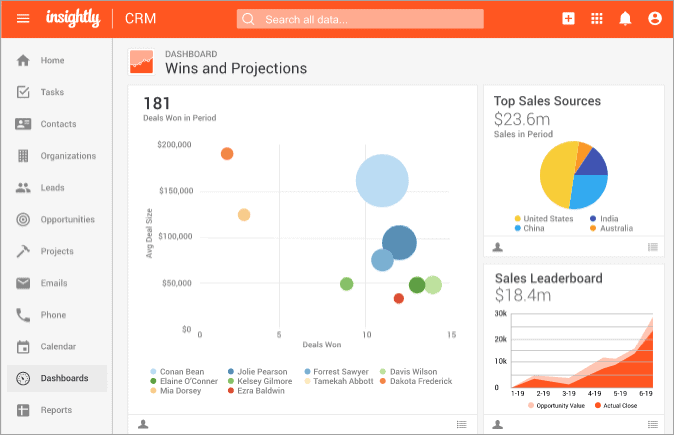The image size is (674, 435).
Task: Toggle United States in pie legend
Action: [547, 218]
